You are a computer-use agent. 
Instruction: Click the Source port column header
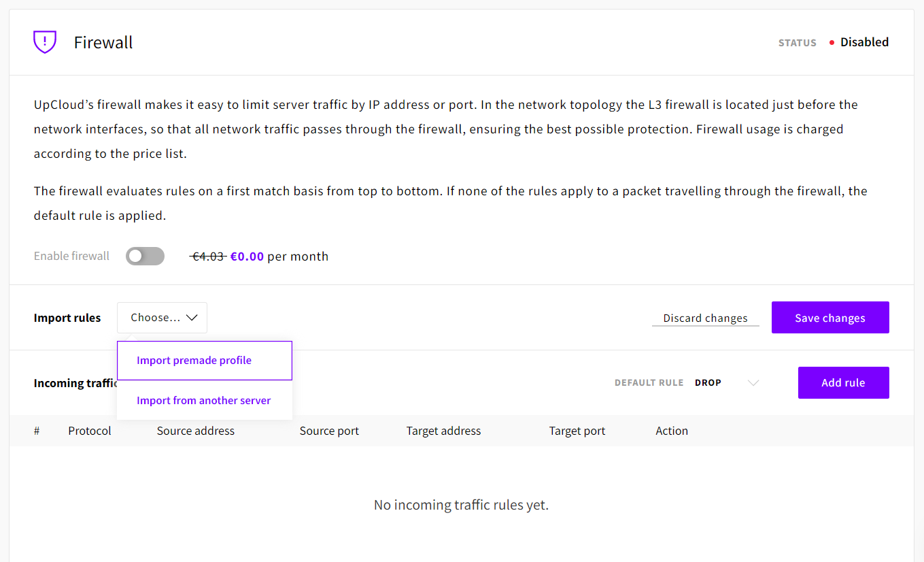[329, 431]
